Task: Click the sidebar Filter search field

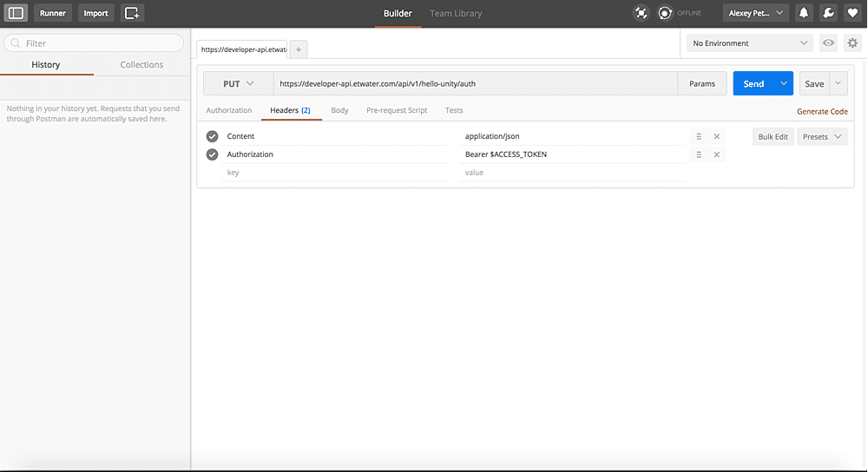Action: pyautogui.click(x=95, y=43)
